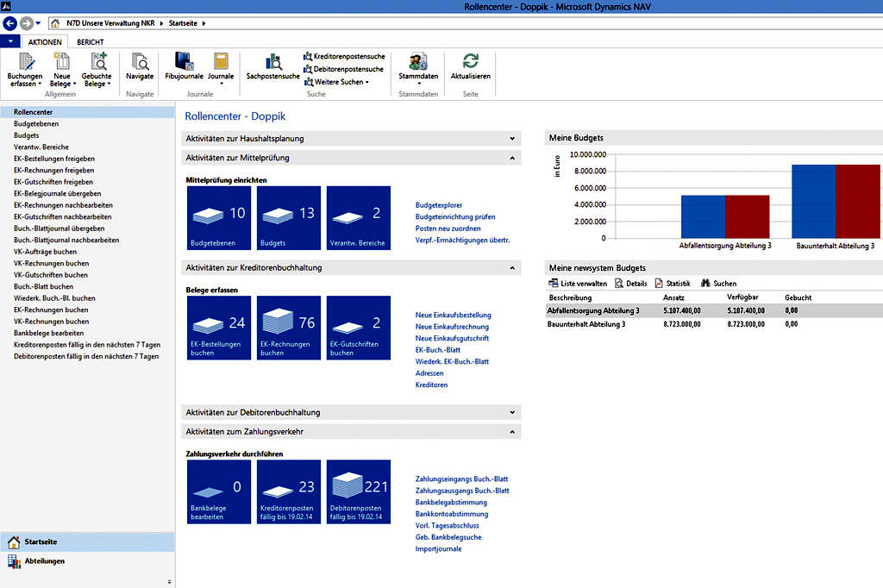Launch Sachpostensuche search icon
Screen dimensions: 883x588
click(272, 63)
